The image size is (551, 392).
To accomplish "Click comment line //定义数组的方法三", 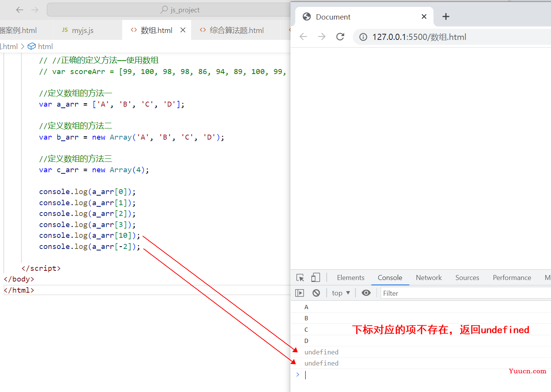I will (76, 159).
